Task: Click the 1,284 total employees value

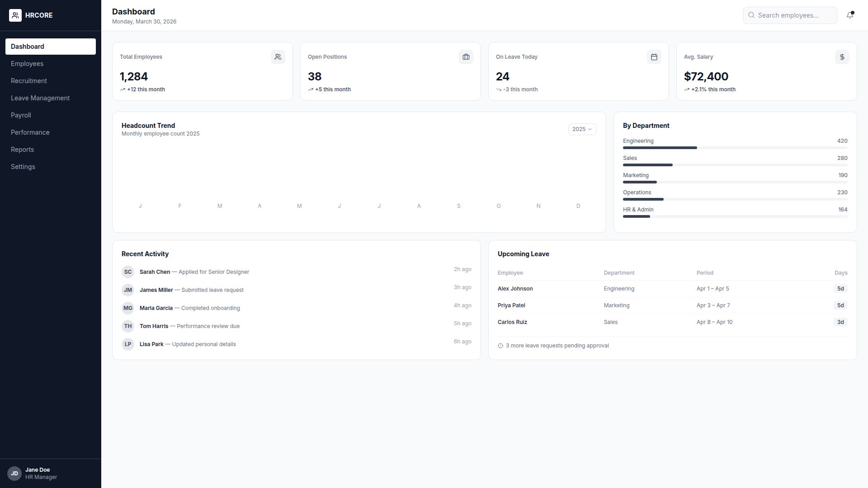Action: (x=134, y=77)
